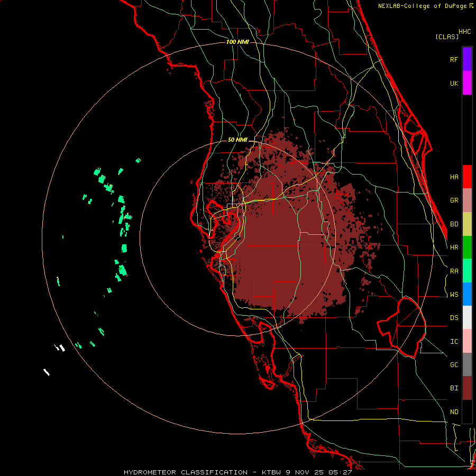Click the "NEXLAB-College of DuPage" credit text
This screenshot has width=476, height=476.
[x=422, y=6]
